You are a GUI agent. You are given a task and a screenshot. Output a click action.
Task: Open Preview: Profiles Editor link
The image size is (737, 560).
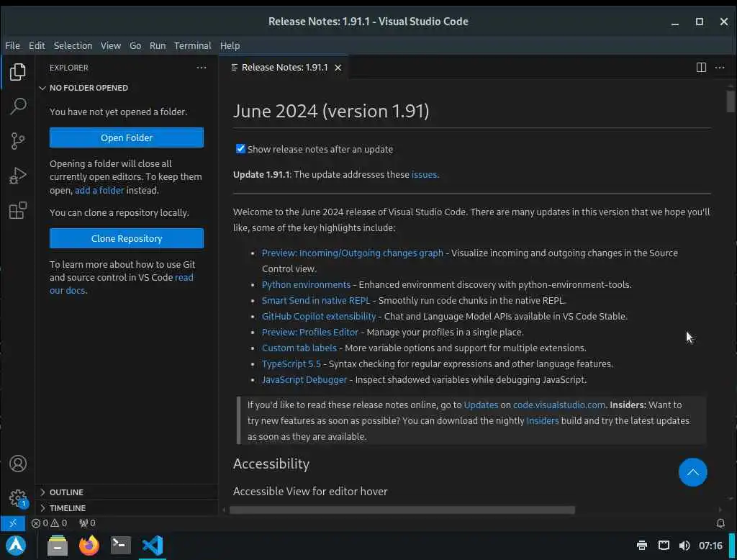tap(309, 332)
